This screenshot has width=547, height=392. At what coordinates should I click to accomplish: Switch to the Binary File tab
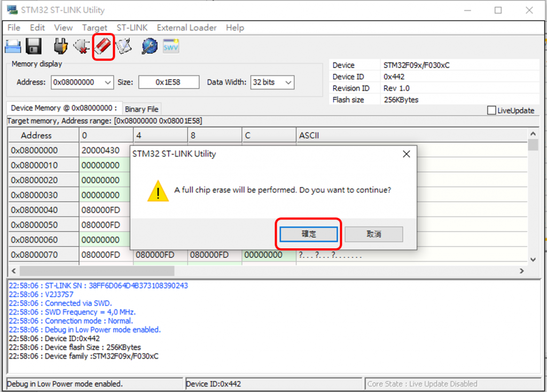click(x=142, y=109)
